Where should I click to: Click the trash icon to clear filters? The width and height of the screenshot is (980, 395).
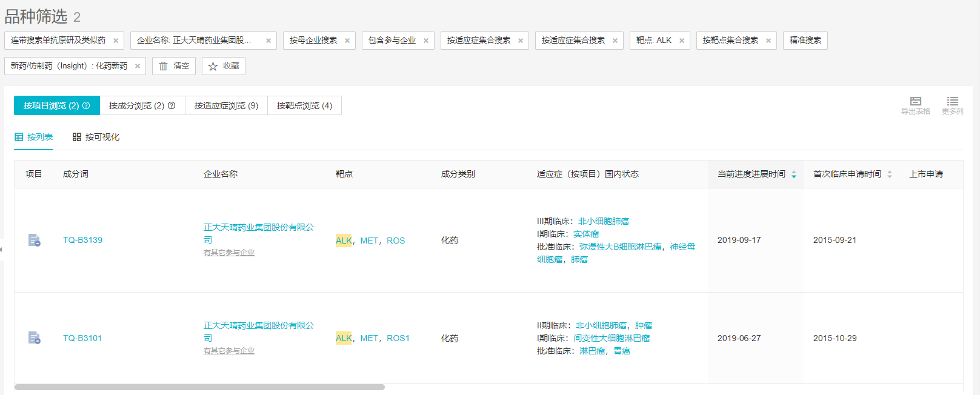[x=163, y=66]
